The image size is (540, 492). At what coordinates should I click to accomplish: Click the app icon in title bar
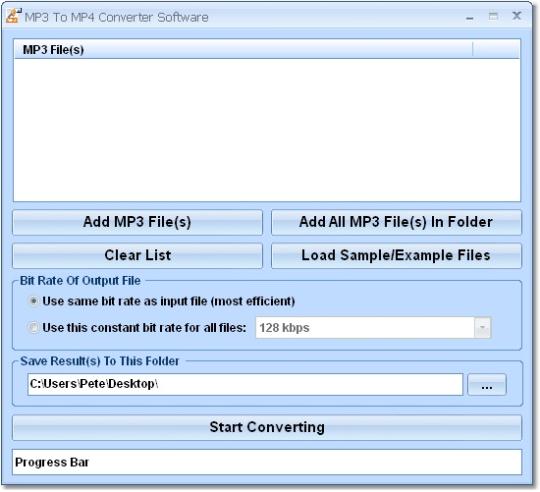click(14, 16)
